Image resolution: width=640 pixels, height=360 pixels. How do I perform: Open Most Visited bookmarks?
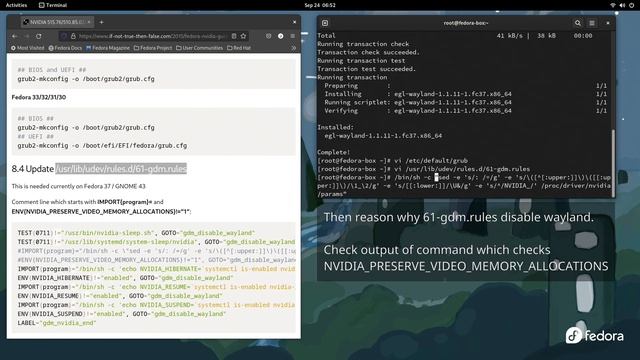(x=27, y=48)
